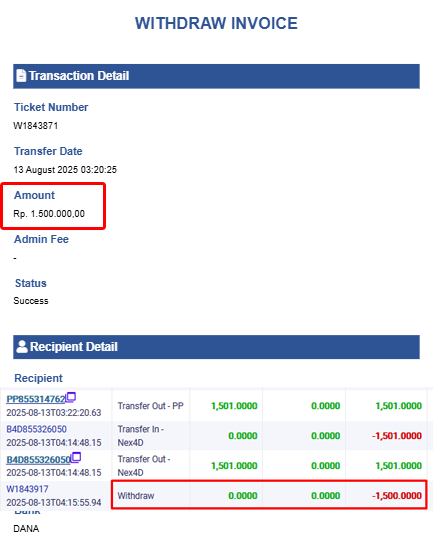This screenshot has width=433, height=549.
Task: Click the red -1,500.0000 value
Action: pyautogui.click(x=397, y=496)
